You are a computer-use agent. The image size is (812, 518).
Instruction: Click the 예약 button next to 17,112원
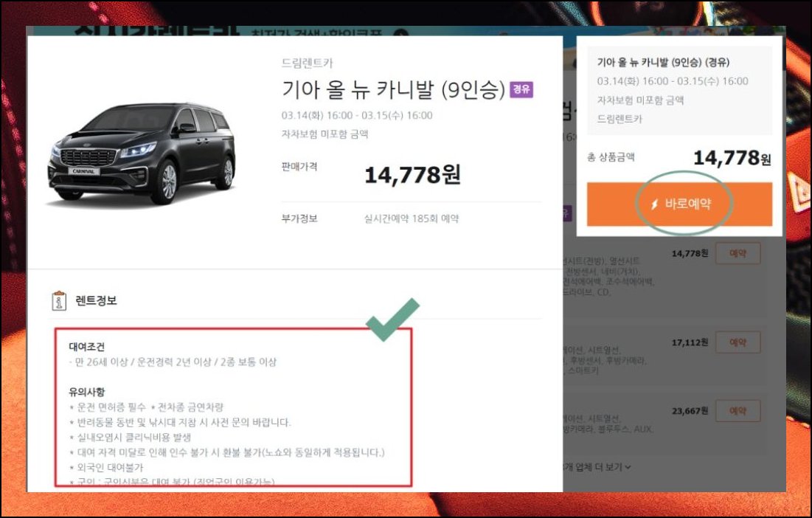[738, 342]
